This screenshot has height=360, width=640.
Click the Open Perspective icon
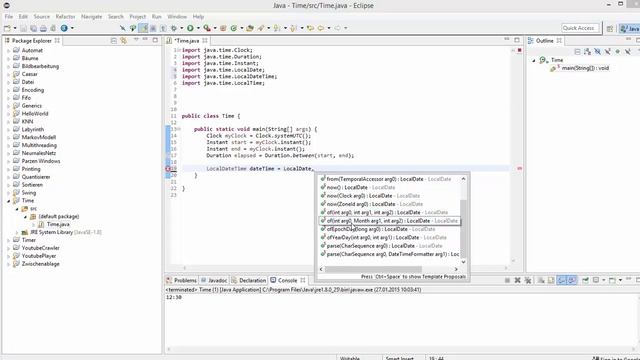tap(610, 28)
